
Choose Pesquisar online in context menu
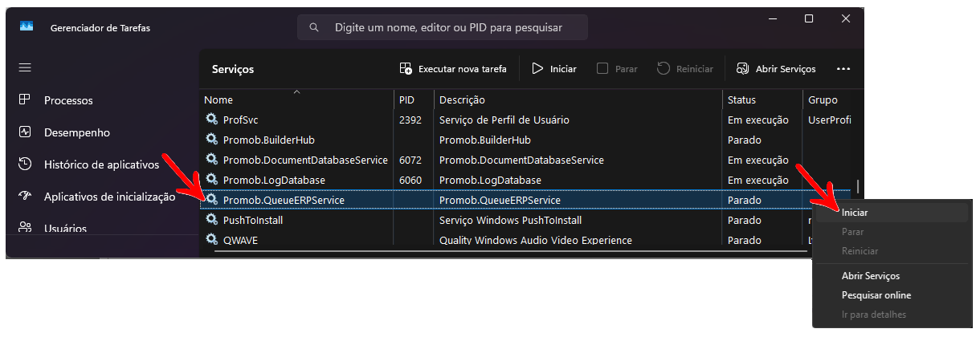tap(890, 295)
